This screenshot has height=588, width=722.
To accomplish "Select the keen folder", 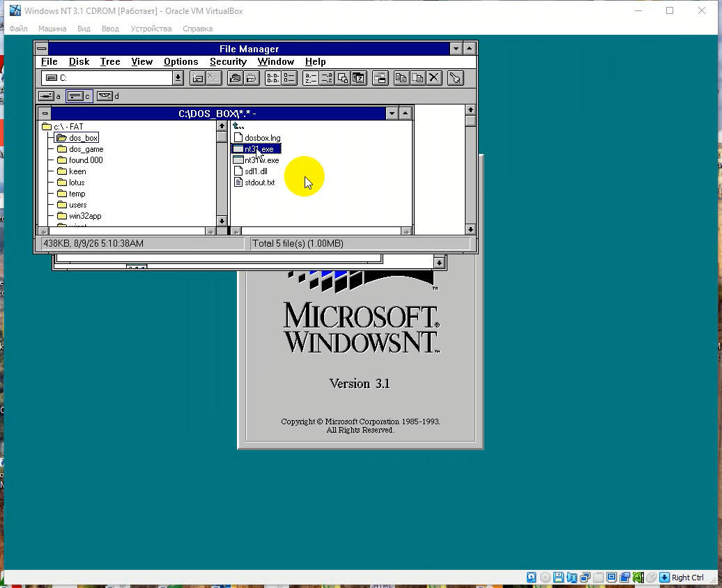I will coord(72,171).
